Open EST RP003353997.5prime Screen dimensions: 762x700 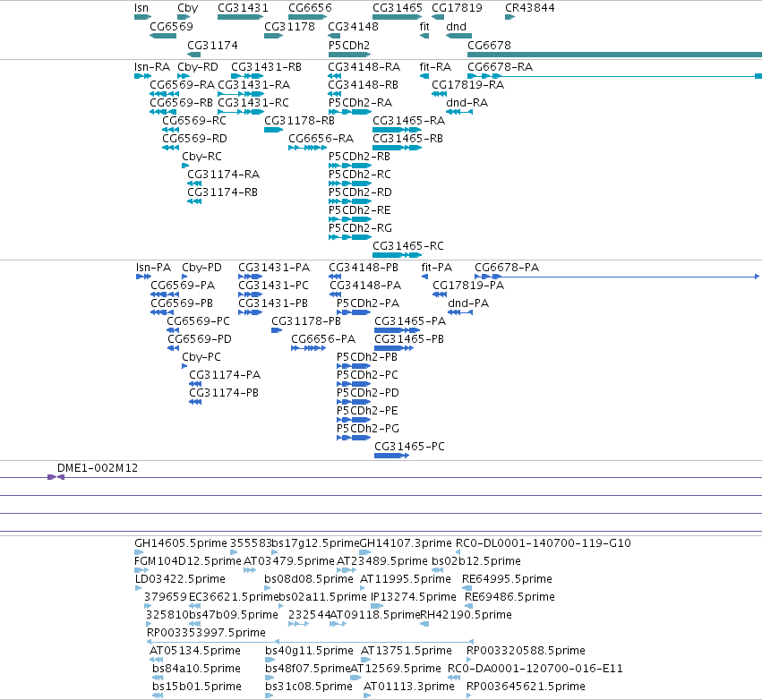click(310, 642)
